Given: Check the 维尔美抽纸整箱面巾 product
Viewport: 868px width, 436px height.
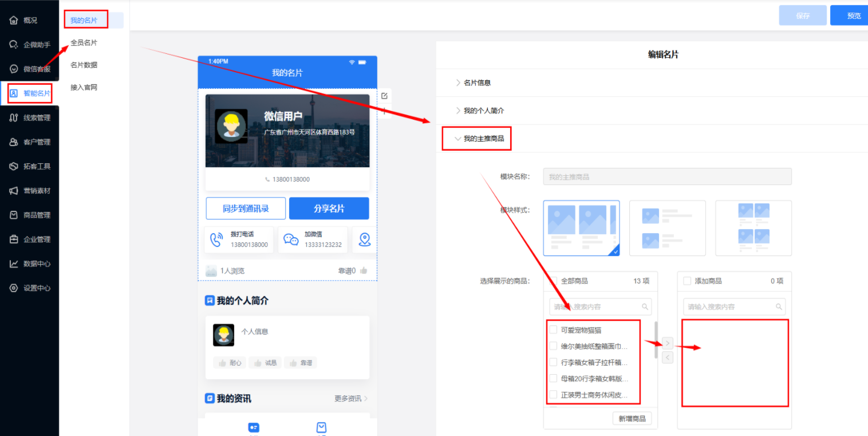Looking at the screenshot, I should [x=553, y=346].
